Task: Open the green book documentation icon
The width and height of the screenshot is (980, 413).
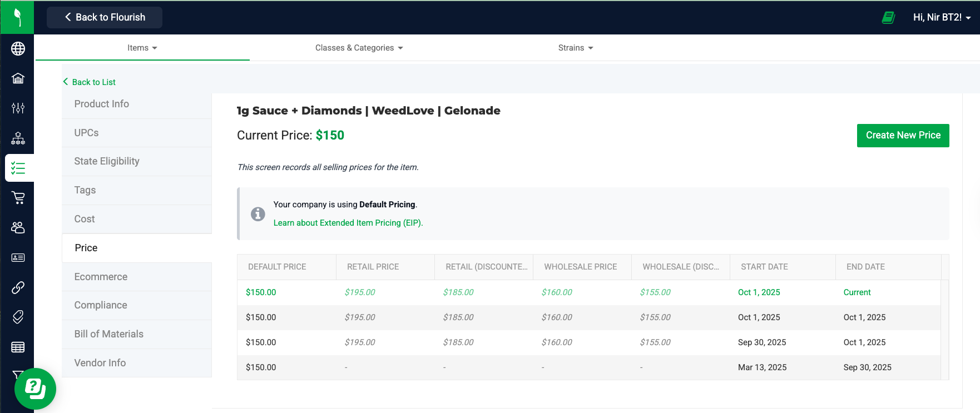Action: (x=888, y=17)
